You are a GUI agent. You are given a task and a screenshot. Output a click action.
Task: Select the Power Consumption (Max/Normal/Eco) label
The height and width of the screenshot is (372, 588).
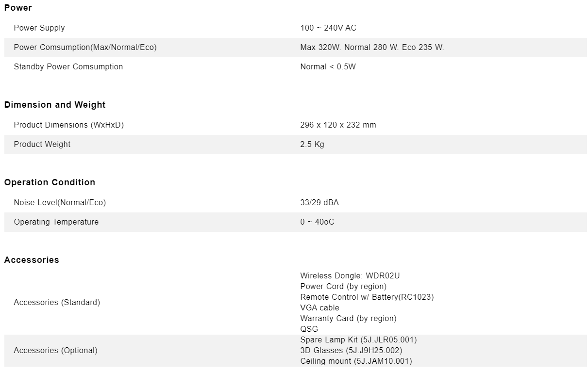pyautogui.click(x=85, y=47)
